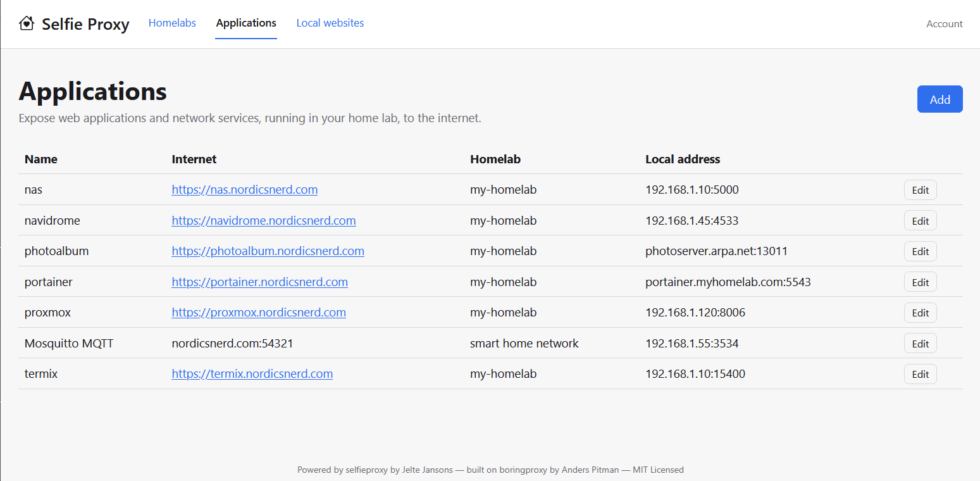Click the Applications page heading

(x=93, y=92)
